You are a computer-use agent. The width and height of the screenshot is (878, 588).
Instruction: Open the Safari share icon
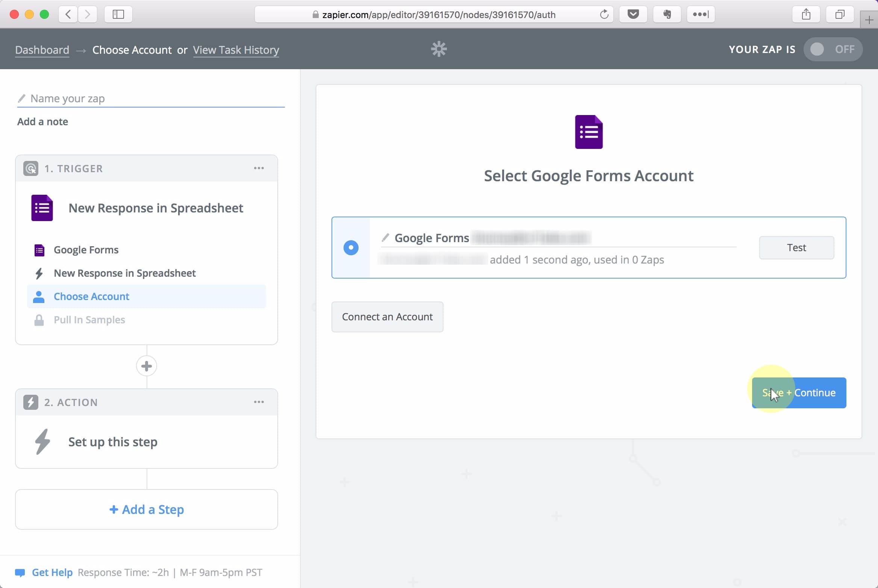806,14
